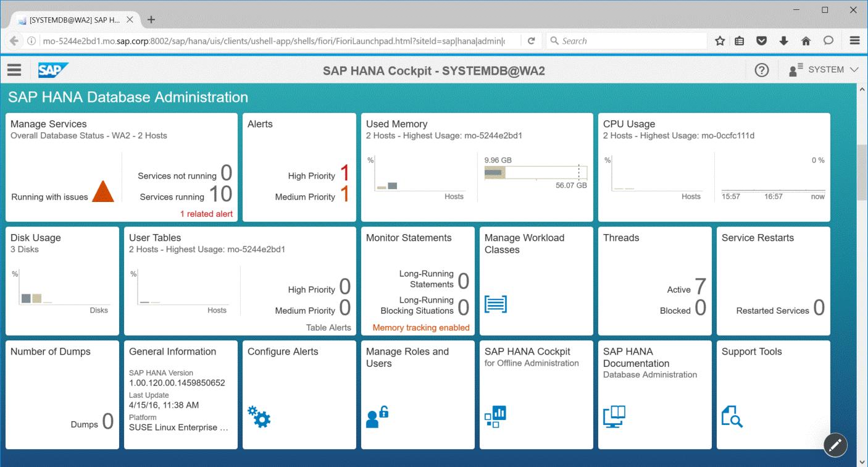Click Services running count 10
Viewport: 868px width, 467px height.
pos(220,195)
